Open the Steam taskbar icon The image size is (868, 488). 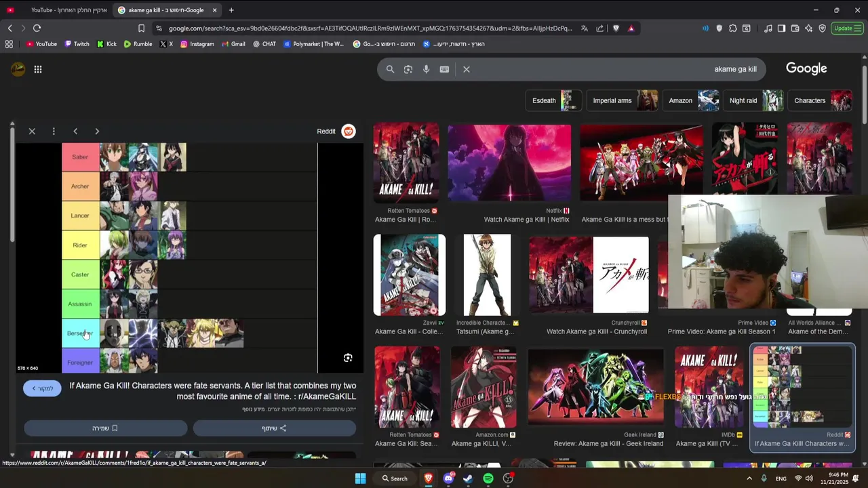[x=468, y=479]
